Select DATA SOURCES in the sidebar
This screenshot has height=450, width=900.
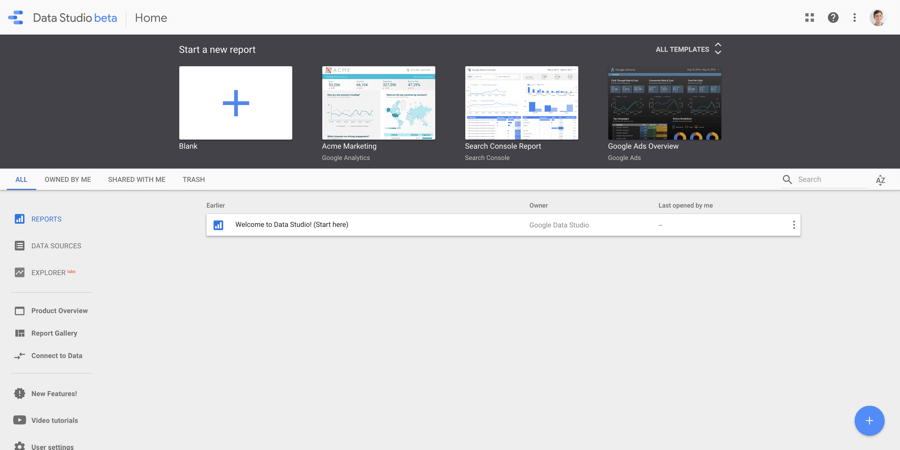56,246
